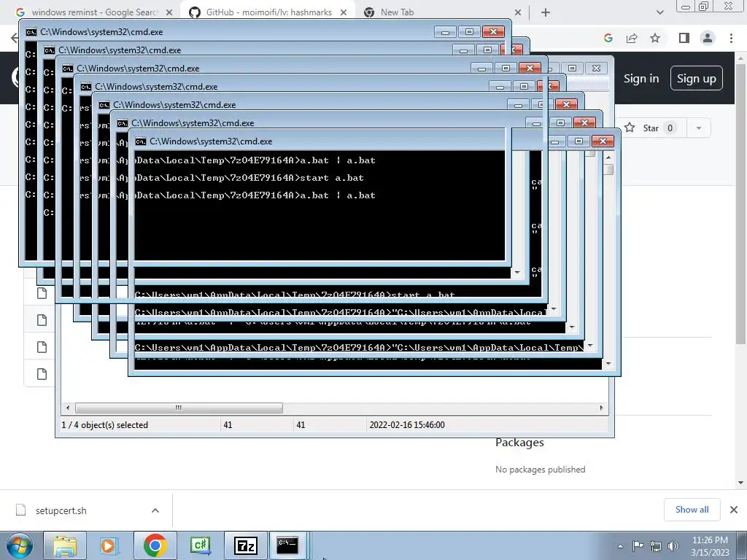Click the topmost-left cmd.exe window title icon

31,32
